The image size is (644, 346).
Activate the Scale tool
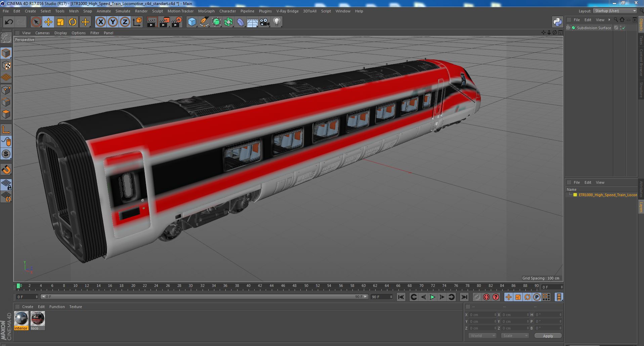pyautogui.click(x=60, y=22)
